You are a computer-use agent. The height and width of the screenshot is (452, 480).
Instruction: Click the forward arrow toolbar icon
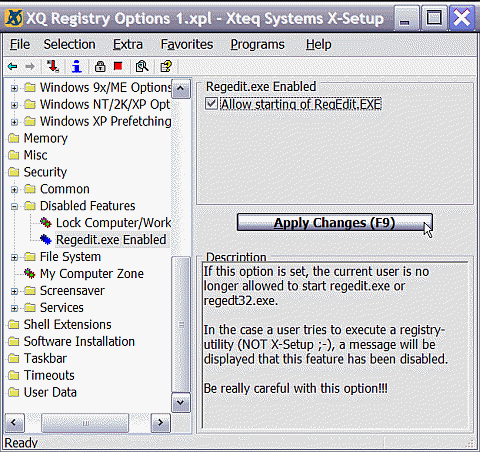[30, 67]
